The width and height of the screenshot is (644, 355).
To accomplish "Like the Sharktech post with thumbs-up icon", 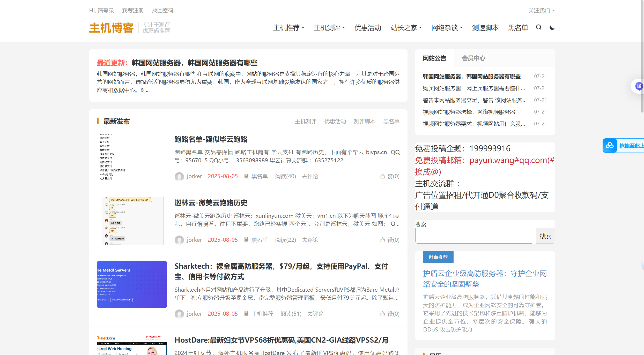I will tap(382, 314).
